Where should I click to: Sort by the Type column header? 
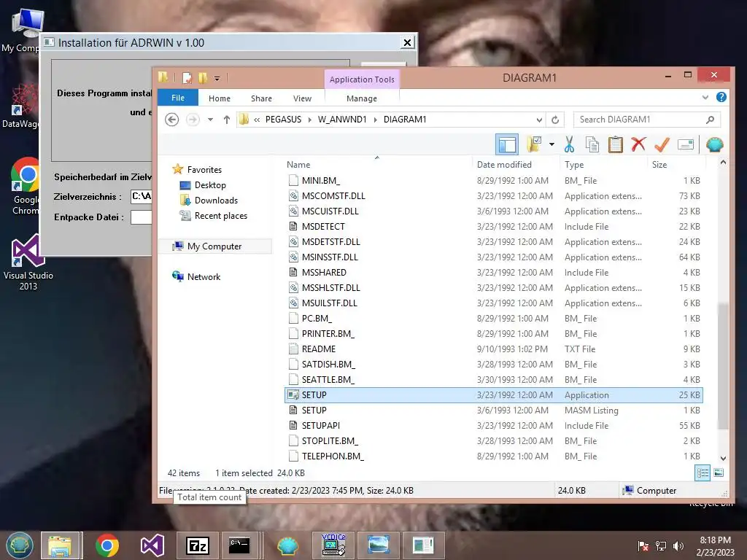coord(574,164)
